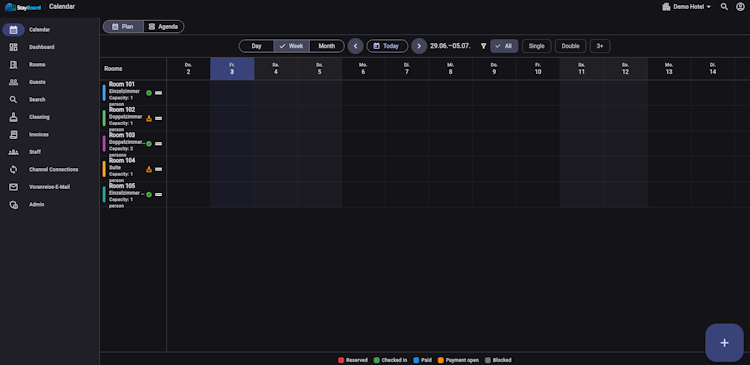Open the Guests sidebar icon

pos(13,82)
